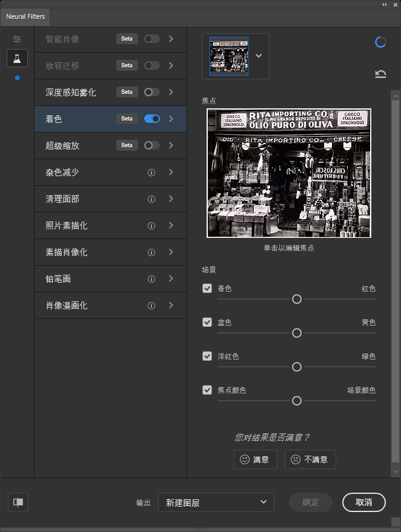The width and height of the screenshot is (401, 532).
Task: Click the preview original toggle icon
Action: tap(18, 502)
